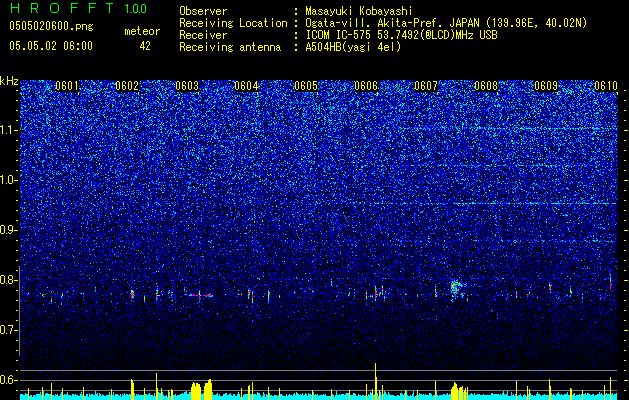Click the HROFFT 1.0.0 title text
629x400 pixels.
(78, 8)
